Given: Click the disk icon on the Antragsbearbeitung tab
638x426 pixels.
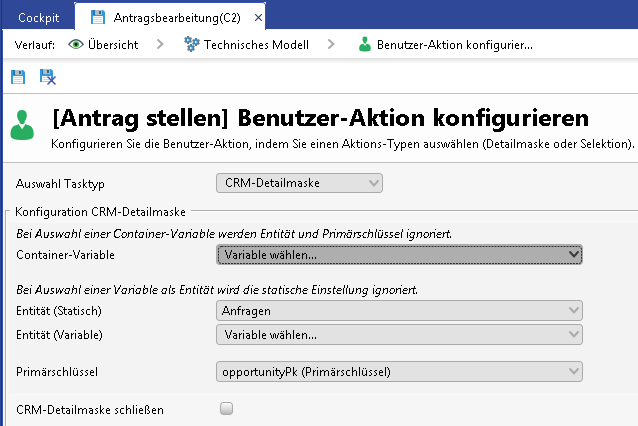Looking at the screenshot, I should pos(97,17).
